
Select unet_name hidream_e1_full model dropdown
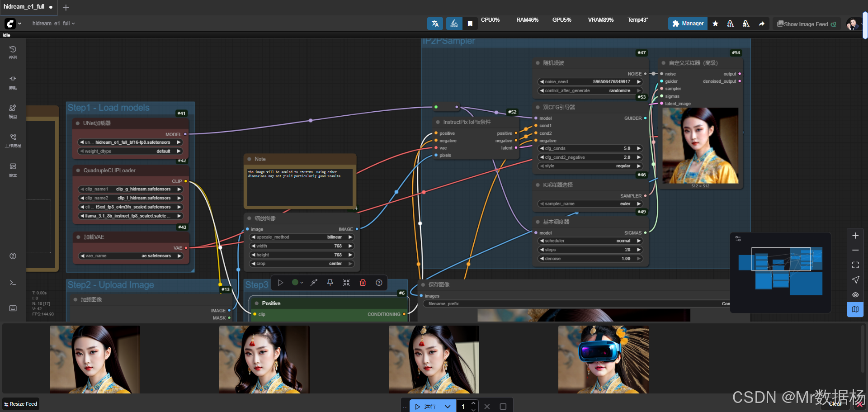coord(130,142)
